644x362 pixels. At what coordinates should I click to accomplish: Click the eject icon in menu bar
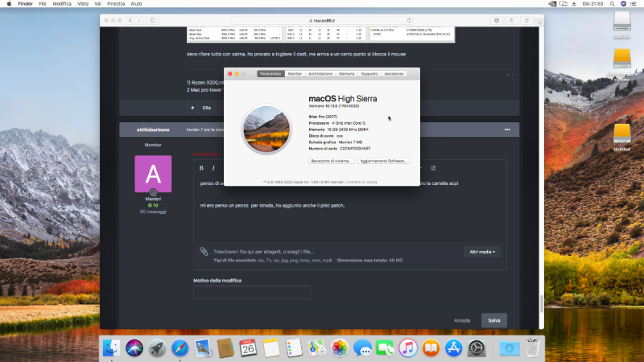(574, 4)
